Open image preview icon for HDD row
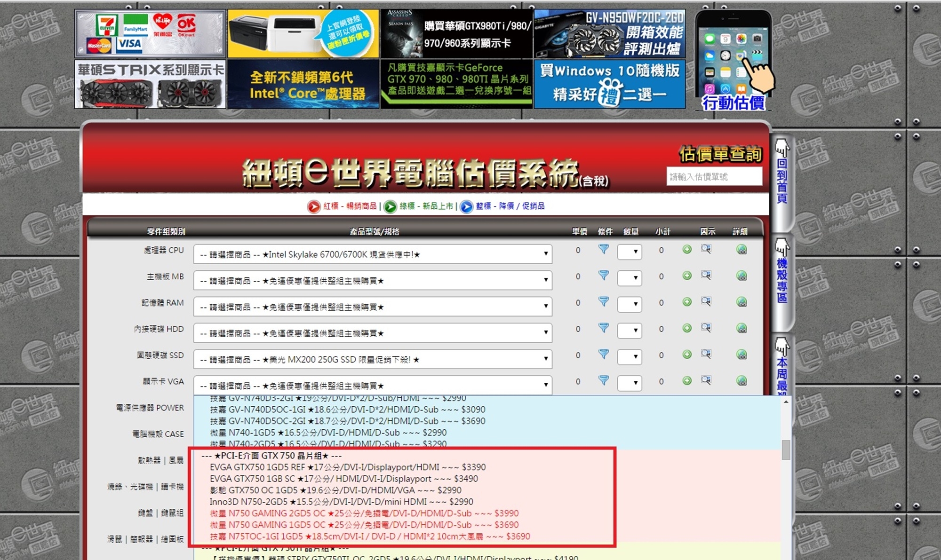Image resolution: width=941 pixels, height=560 pixels. click(706, 328)
